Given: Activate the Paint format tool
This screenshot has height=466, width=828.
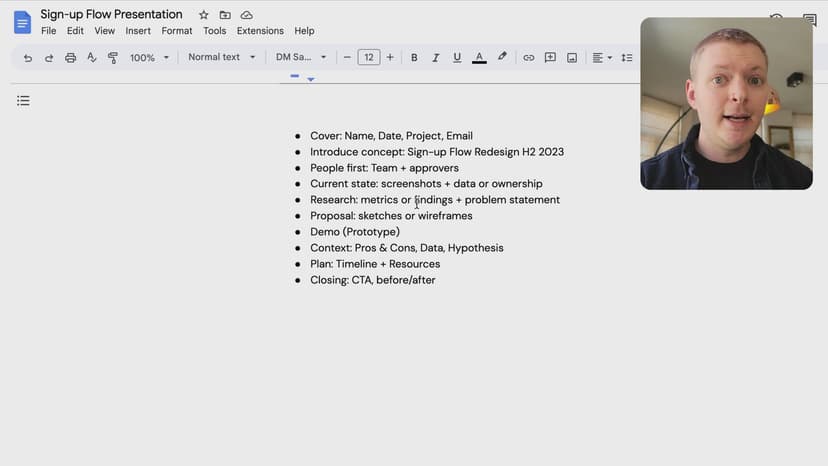Looking at the screenshot, I should point(112,58).
